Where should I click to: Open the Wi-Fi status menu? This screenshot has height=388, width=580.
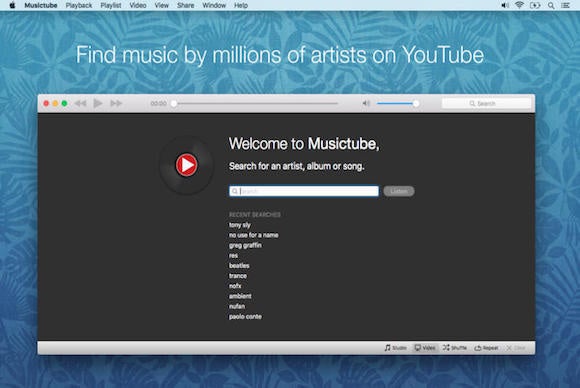click(x=519, y=5)
